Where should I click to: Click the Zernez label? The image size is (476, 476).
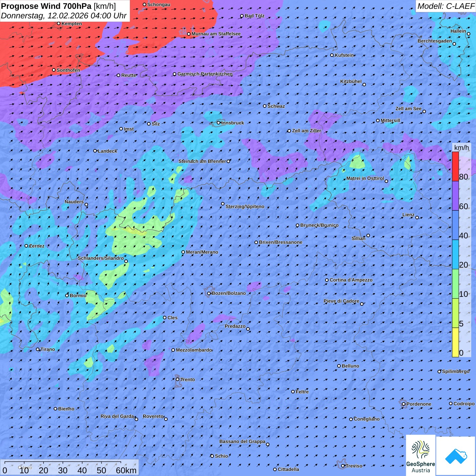[x=36, y=246]
